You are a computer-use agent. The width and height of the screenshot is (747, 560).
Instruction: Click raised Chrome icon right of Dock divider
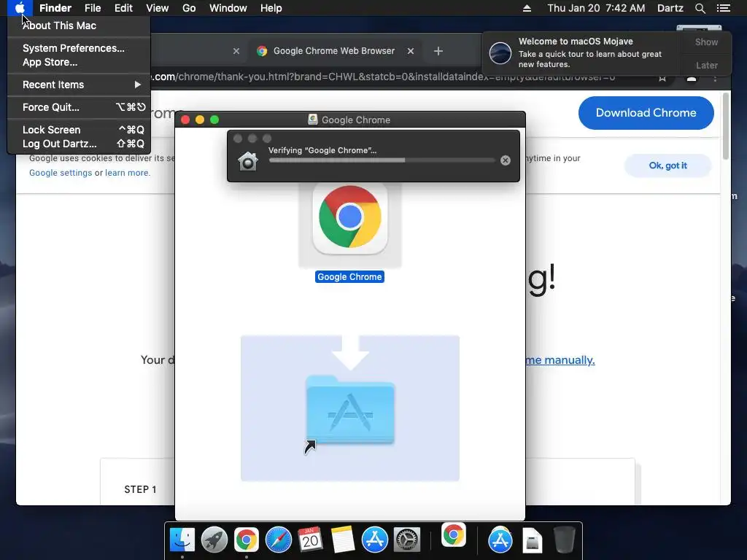454,534
